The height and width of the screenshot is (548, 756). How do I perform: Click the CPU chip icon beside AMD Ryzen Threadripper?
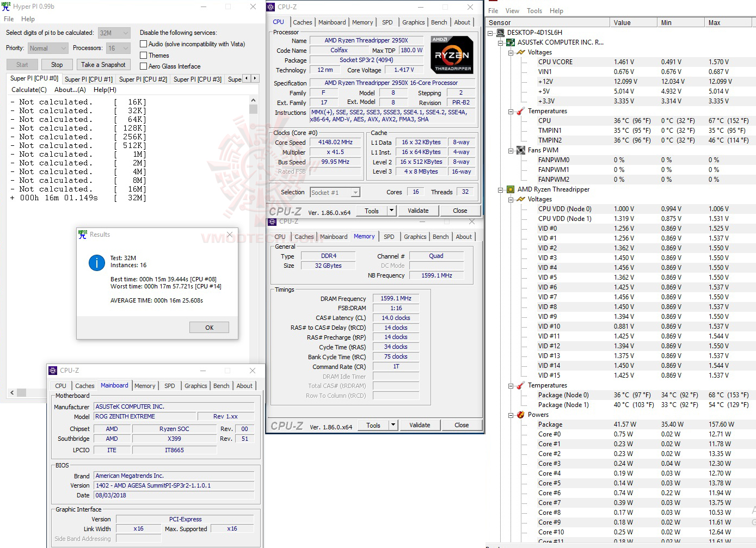511,189
